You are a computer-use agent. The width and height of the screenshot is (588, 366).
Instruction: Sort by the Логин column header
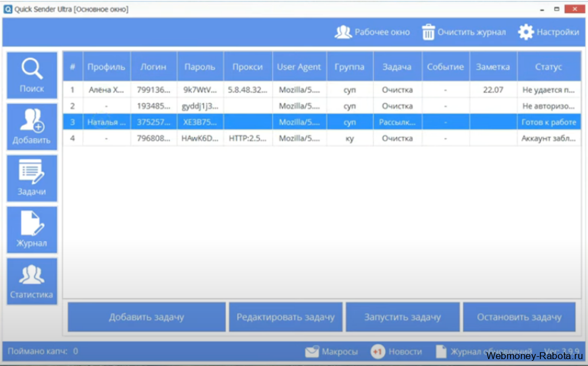pos(153,67)
